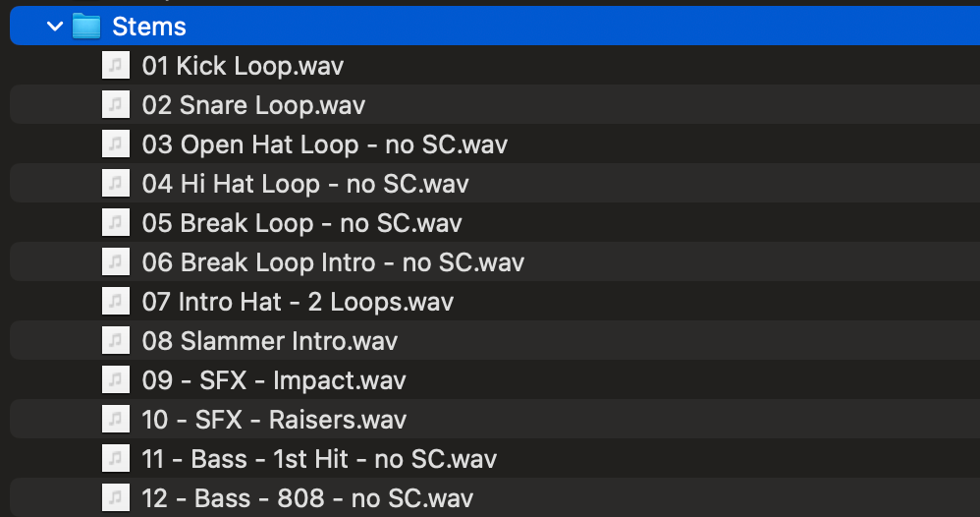Select the 08 Slammer Intro.wav file

[x=269, y=341]
